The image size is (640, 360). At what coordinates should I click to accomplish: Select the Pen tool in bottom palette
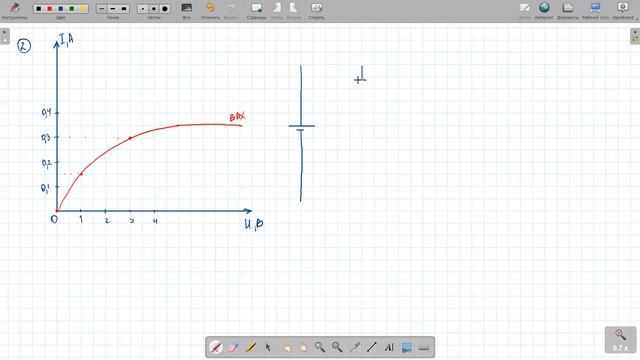point(216,347)
